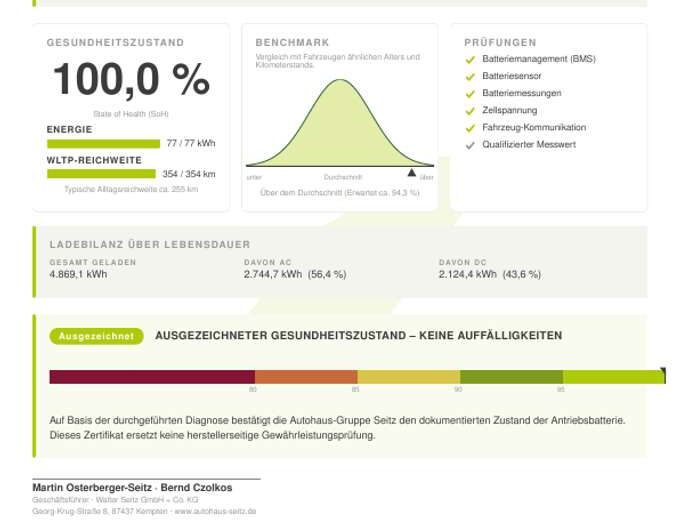Click the black triangle marker on benchmark
Screen dimensions: 680x527
[412, 173]
